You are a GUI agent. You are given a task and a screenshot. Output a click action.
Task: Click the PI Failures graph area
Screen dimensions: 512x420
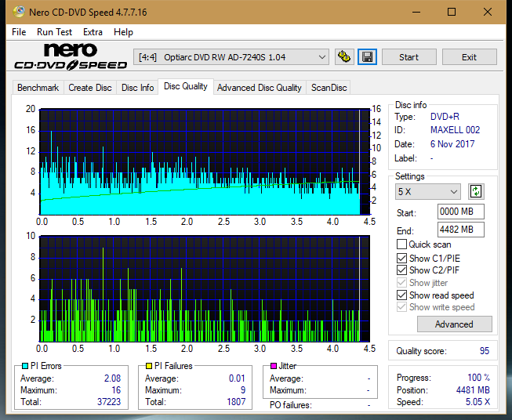[x=205, y=289]
